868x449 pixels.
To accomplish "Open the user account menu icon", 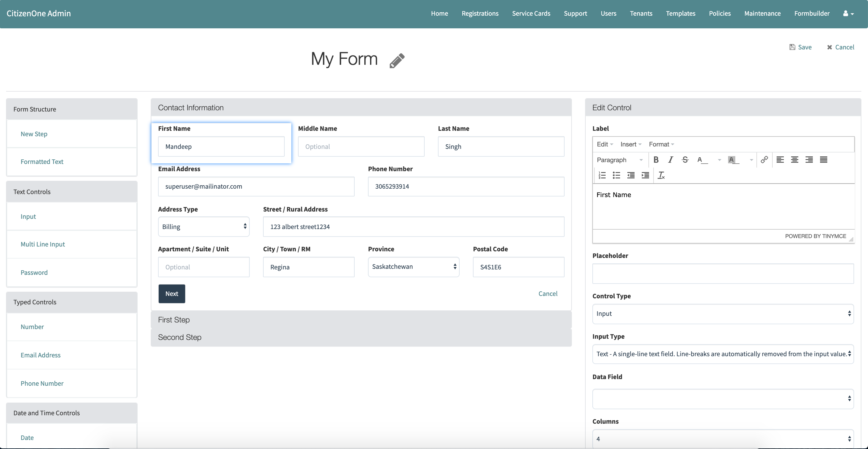I will 848,14.
